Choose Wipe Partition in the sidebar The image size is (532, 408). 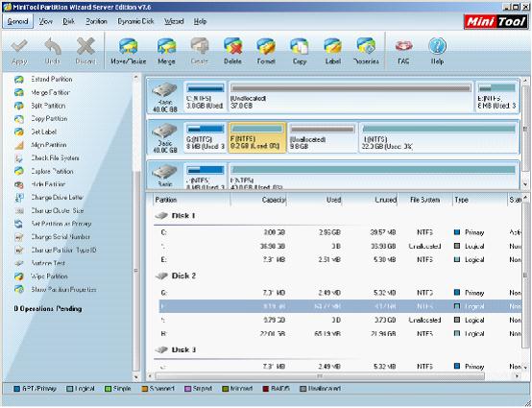[50, 276]
